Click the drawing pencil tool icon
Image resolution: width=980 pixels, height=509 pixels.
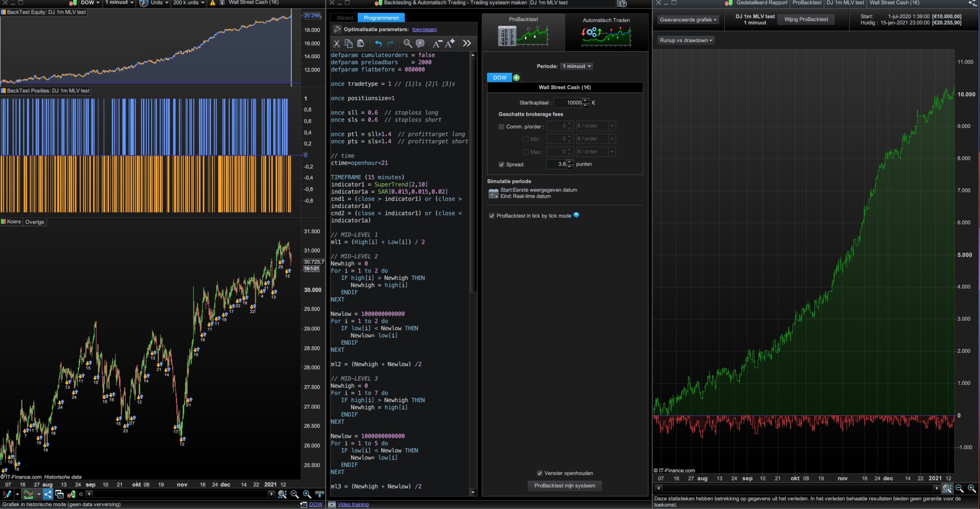coord(7,494)
